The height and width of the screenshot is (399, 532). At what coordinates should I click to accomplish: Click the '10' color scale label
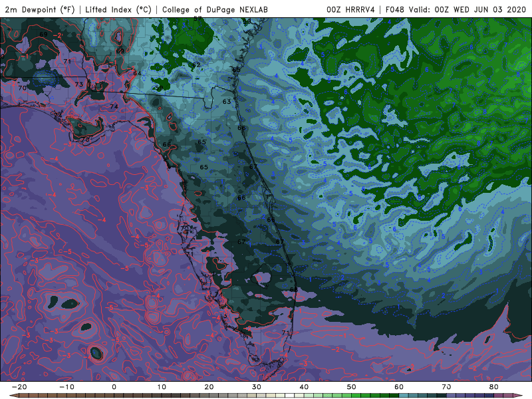[x=162, y=387]
